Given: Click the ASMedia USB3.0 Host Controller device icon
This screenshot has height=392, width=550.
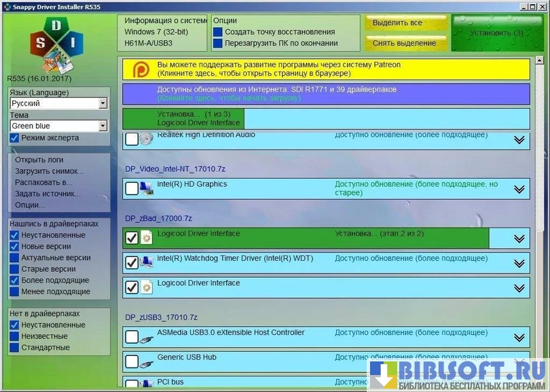Looking at the screenshot, I should coord(147,337).
